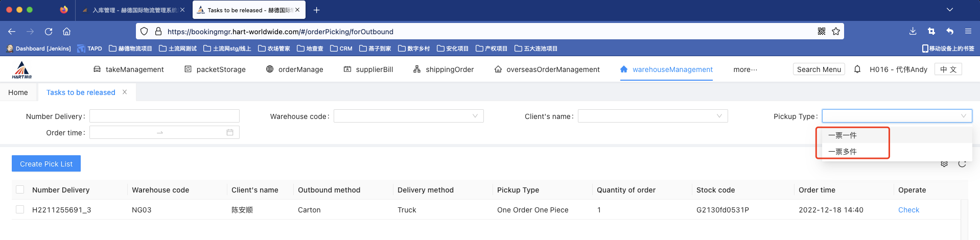Reload the page in the browser

(x=49, y=32)
